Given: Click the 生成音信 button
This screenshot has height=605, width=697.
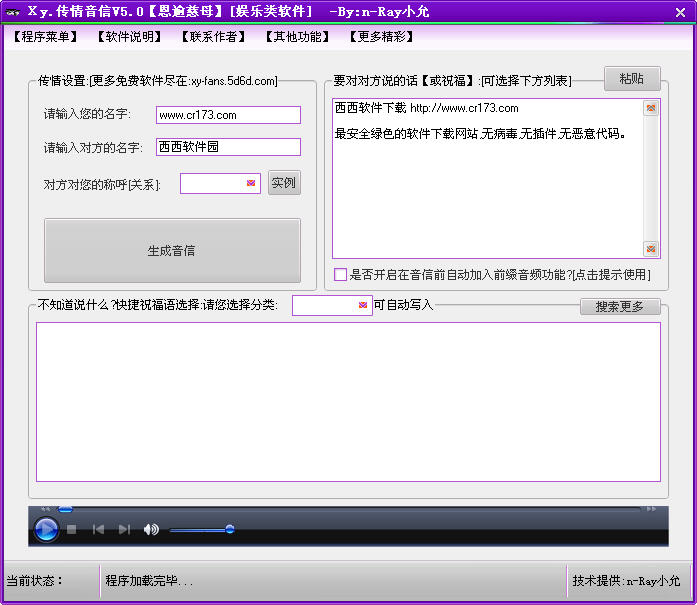Looking at the screenshot, I should pos(172,251).
